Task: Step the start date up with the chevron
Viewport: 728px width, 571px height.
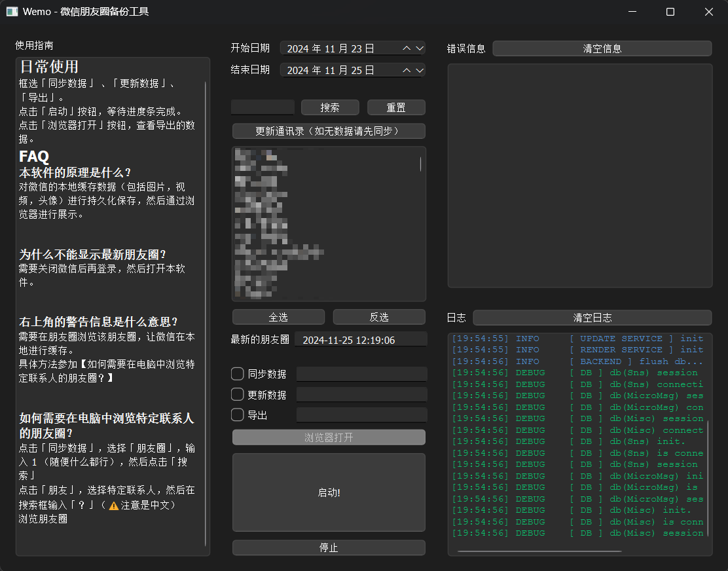Action: coord(406,48)
